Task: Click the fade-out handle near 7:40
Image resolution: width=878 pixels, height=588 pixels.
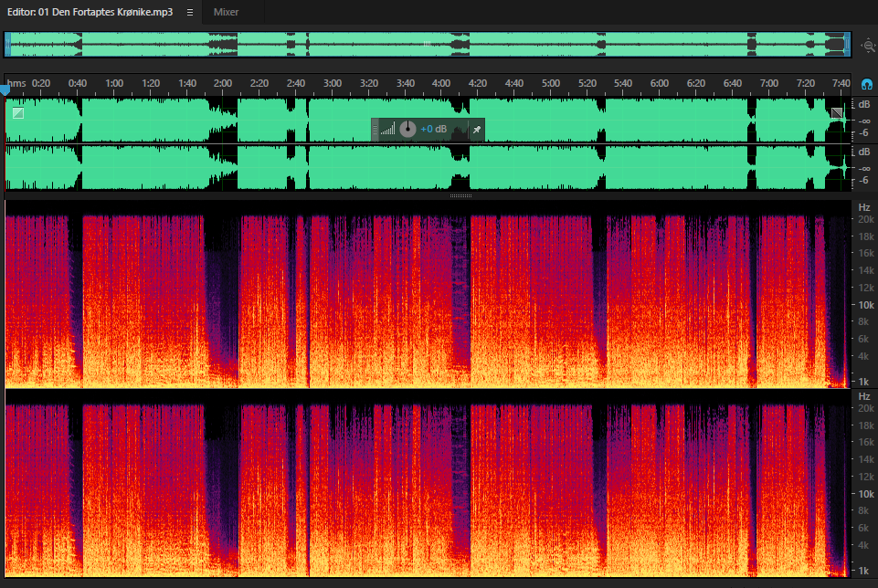Action: tap(837, 113)
